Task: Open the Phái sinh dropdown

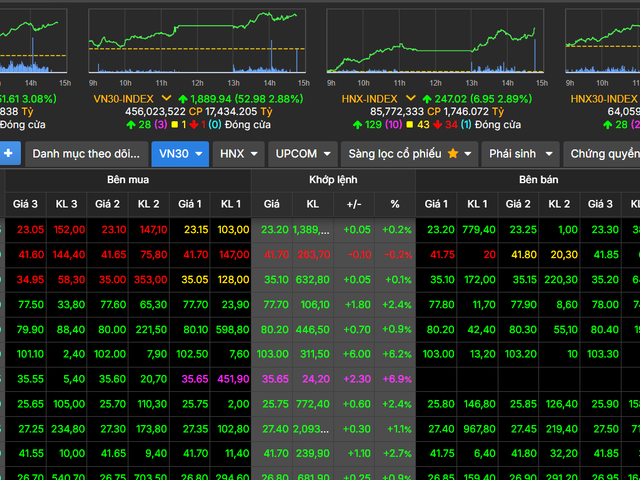Action: pyautogui.click(x=518, y=154)
